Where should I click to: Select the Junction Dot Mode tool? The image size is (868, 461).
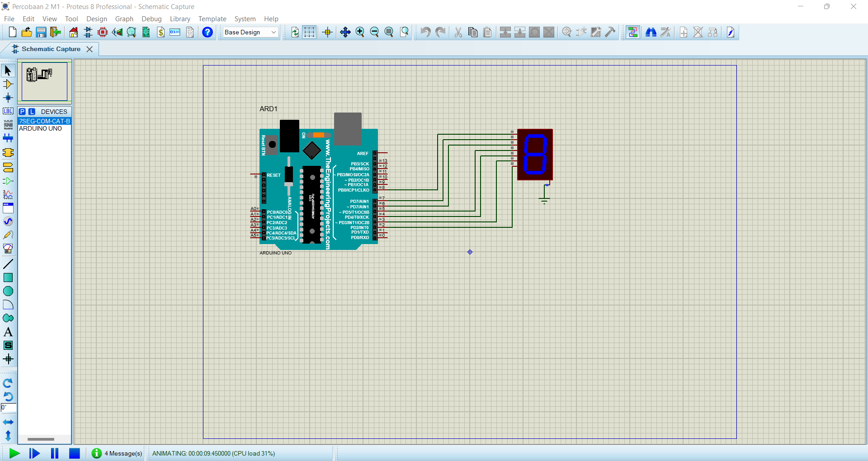click(x=8, y=98)
